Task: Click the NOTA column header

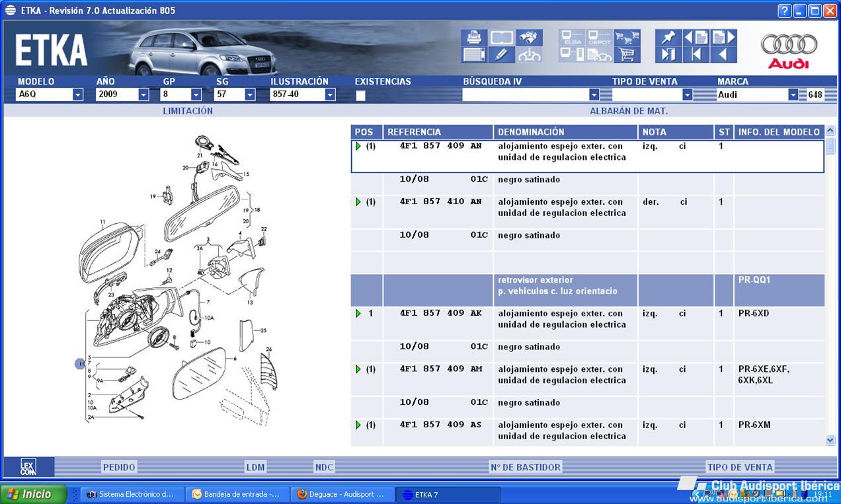Action: [676, 132]
